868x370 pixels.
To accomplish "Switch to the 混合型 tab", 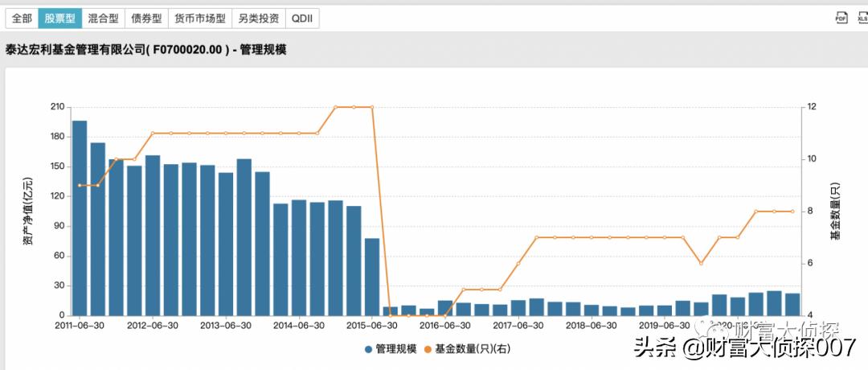I will pos(104,18).
